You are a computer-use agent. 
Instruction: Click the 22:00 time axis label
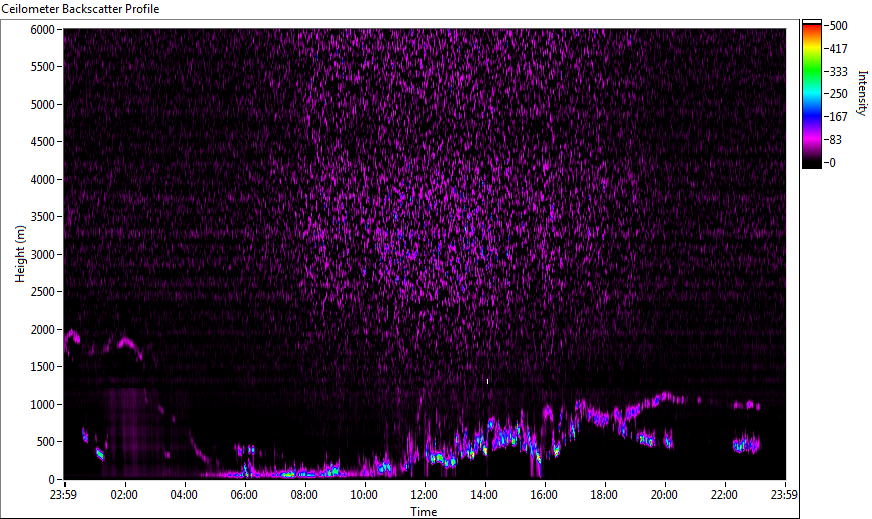[725, 495]
